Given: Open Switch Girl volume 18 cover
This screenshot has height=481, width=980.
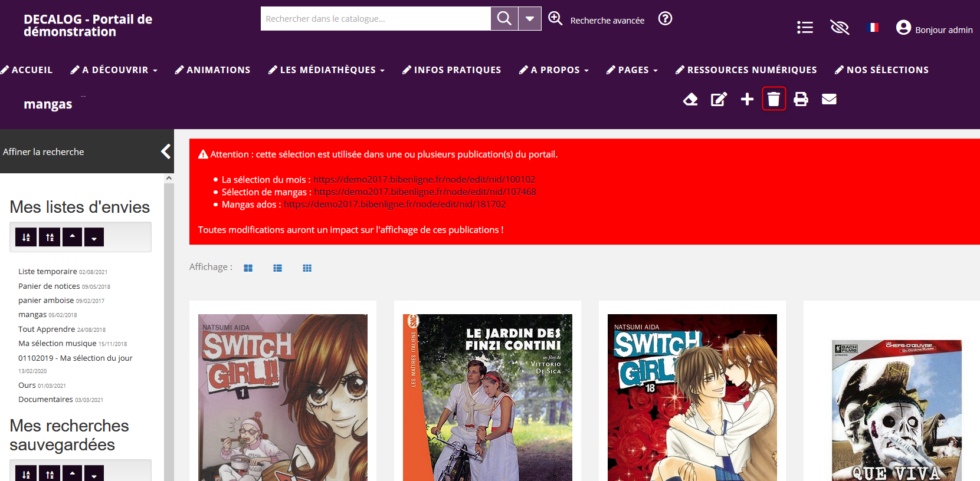Looking at the screenshot, I should click(x=692, y=397).
